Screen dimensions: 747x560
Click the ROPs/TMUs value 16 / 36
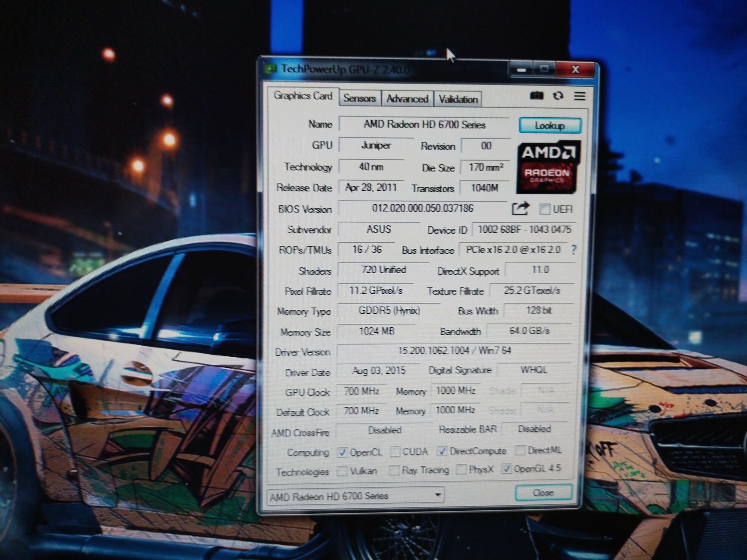click(x=367, y=249)
